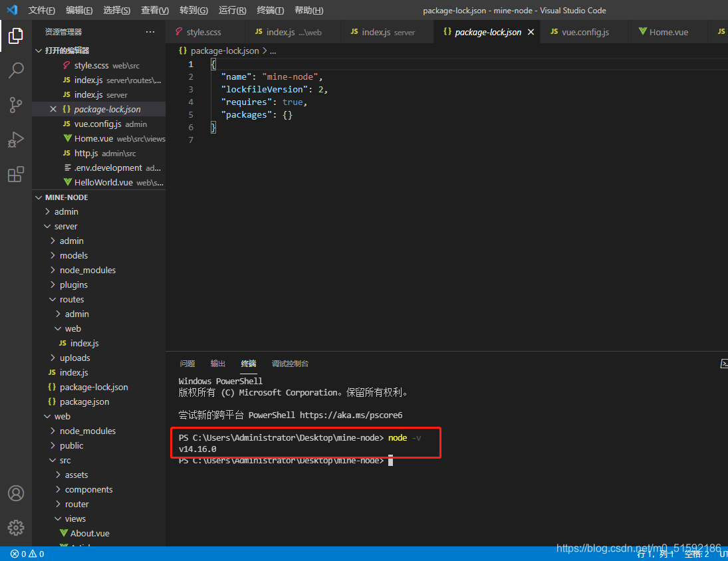Click the 空格: 2 indentation status item
This screenshot has width=728, height=561.
[x=697, y=554]
